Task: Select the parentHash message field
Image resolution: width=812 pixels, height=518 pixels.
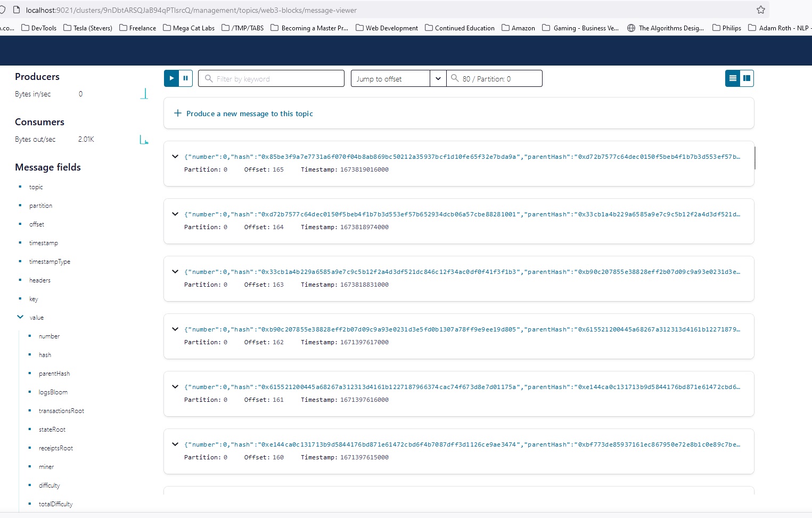Action: point(54,373)
